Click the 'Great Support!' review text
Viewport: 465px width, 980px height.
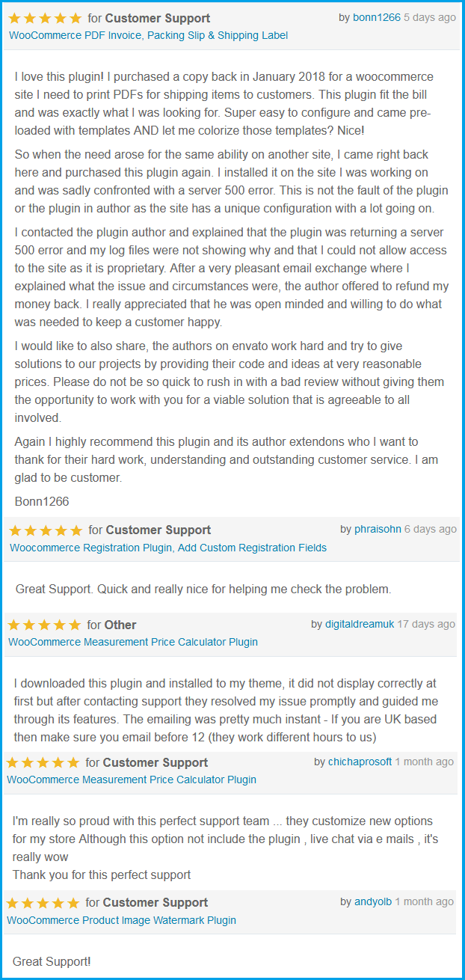tap(52, 961)
